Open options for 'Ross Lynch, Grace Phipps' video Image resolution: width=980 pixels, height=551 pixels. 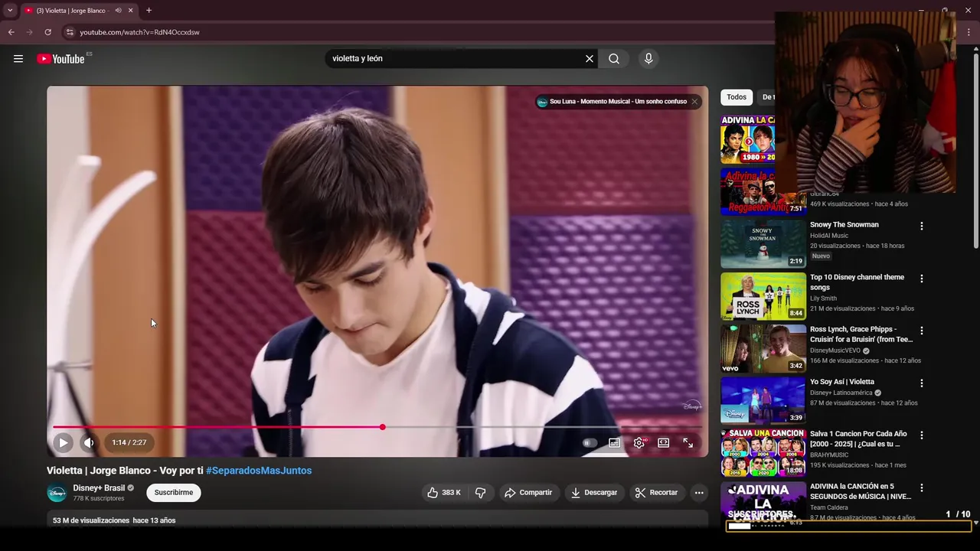[x=922, y=331]
